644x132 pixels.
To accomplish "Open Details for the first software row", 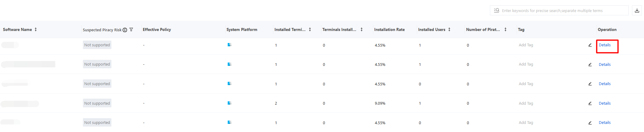I will click(605, 45).
